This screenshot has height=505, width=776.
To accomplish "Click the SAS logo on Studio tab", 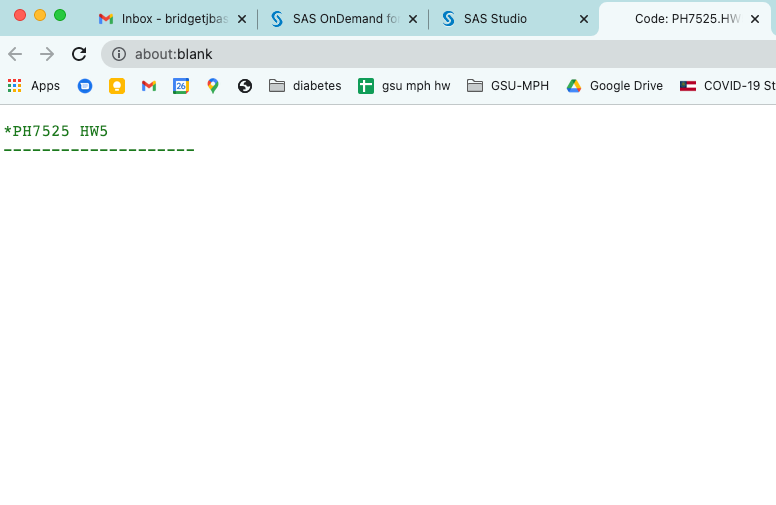I will click(x=448, y=19).
